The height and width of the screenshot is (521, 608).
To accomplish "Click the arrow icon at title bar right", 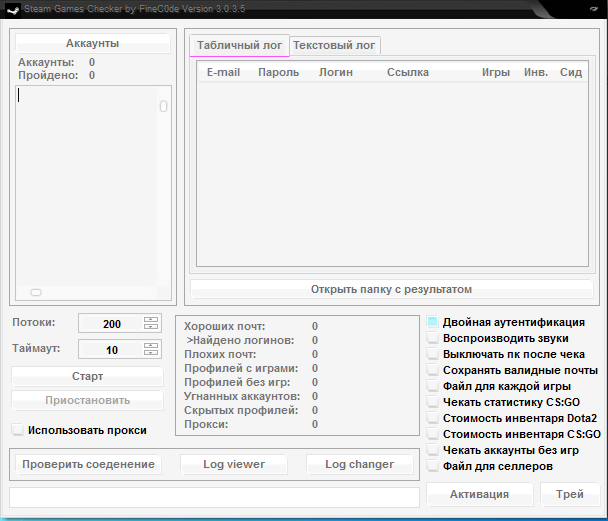I will tap(594, 9).
